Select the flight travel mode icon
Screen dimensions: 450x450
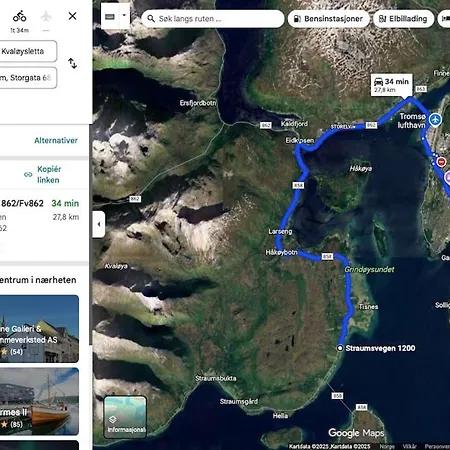tap(46, 16)
